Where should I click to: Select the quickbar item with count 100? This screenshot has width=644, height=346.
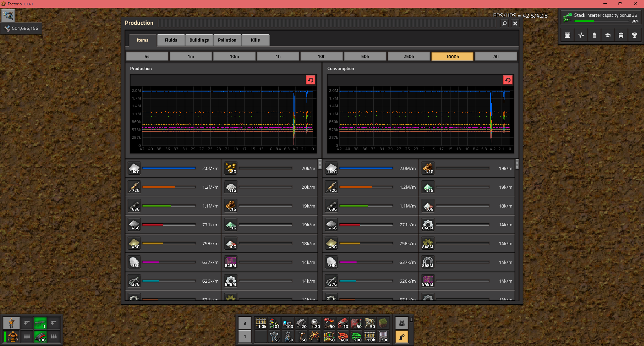click(288, 323)
